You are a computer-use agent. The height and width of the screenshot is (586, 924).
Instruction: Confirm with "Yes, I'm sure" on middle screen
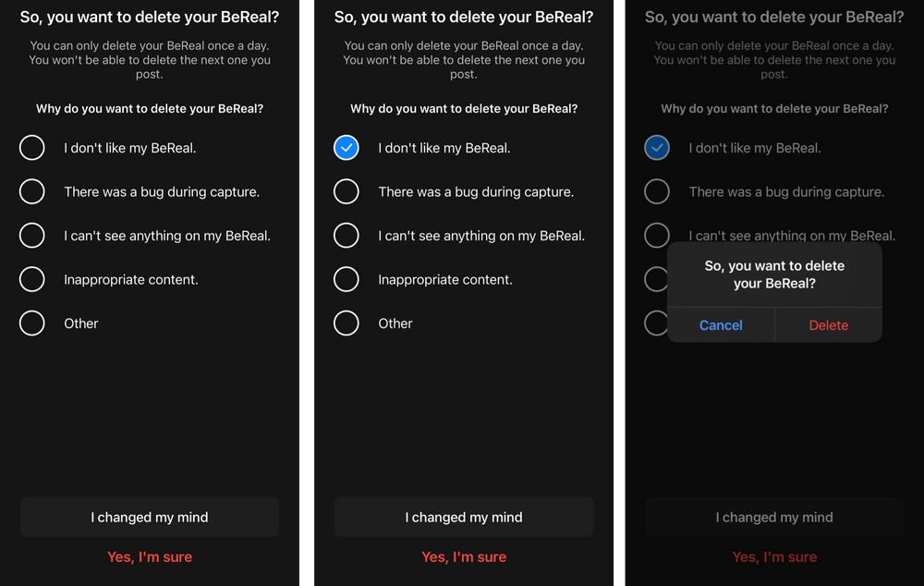464,556
